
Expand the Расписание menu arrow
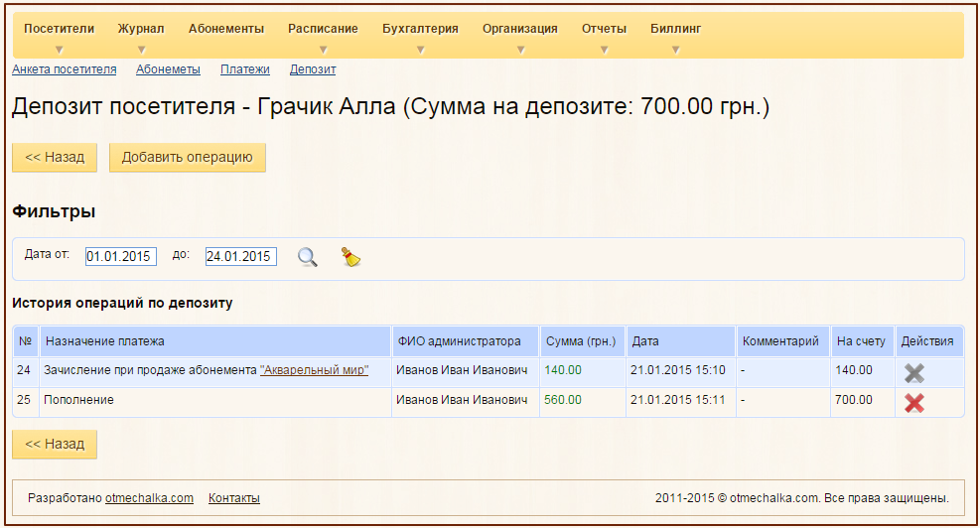pyautogui.click(x=323, y=50)
